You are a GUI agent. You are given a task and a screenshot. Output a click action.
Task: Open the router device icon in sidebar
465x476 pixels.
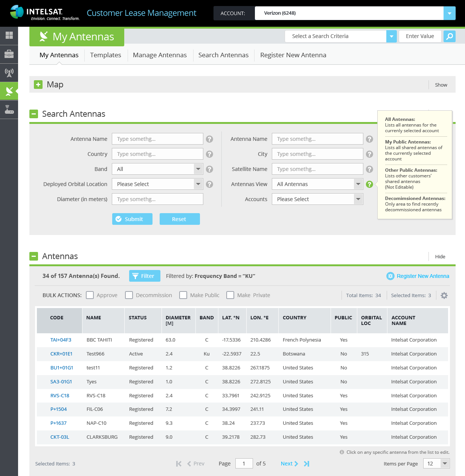(x=9, y=109)
